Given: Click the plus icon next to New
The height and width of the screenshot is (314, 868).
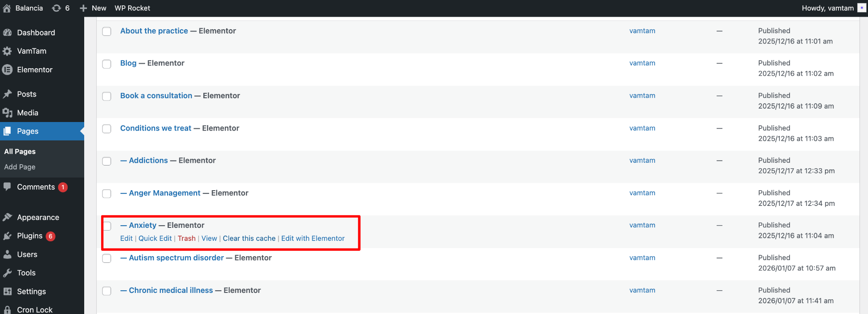Looking at the screenshot, I should coord(83,8).
